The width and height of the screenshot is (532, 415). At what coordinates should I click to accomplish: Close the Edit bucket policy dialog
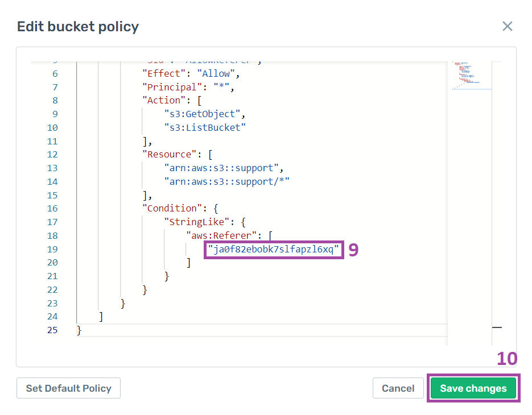(507, 26)
